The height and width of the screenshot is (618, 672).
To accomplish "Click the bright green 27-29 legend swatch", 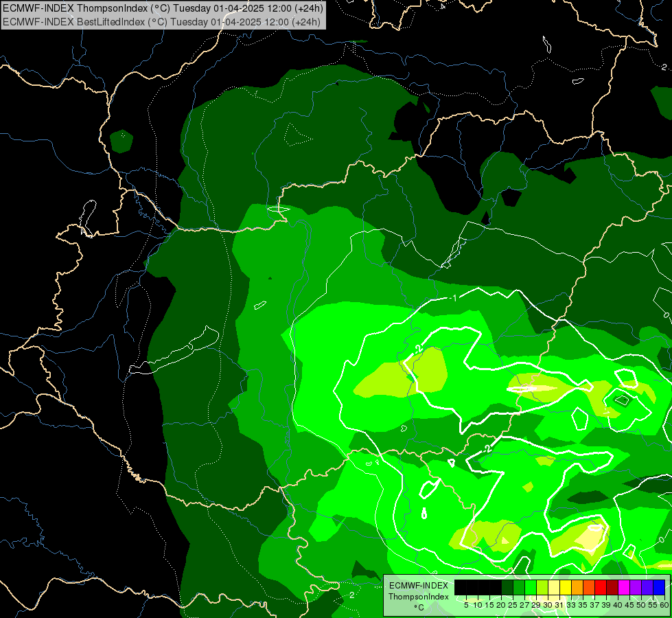I will [531, 587].
